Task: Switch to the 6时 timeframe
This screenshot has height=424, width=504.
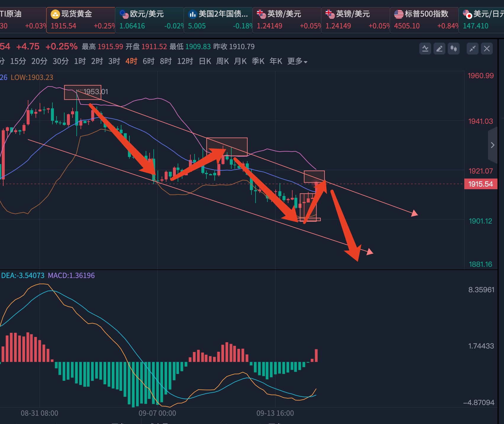Action: [149, 61]
